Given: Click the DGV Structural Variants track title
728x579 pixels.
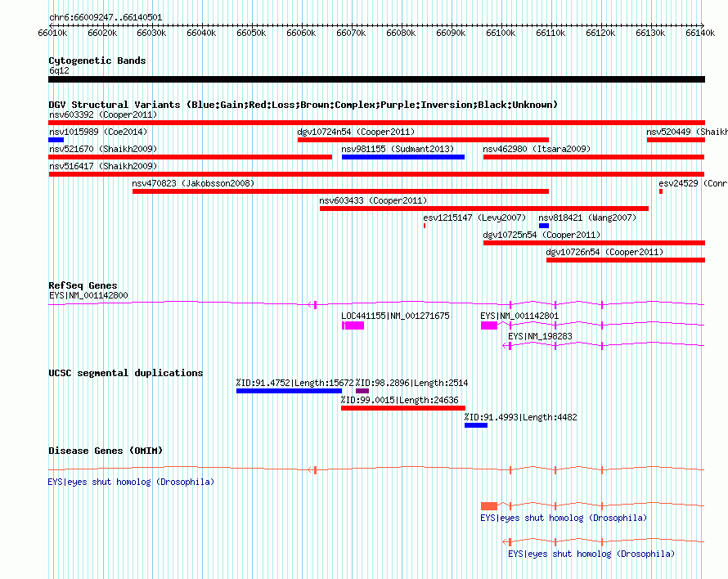Looking at the screenshot, I should tap(303, 105).
